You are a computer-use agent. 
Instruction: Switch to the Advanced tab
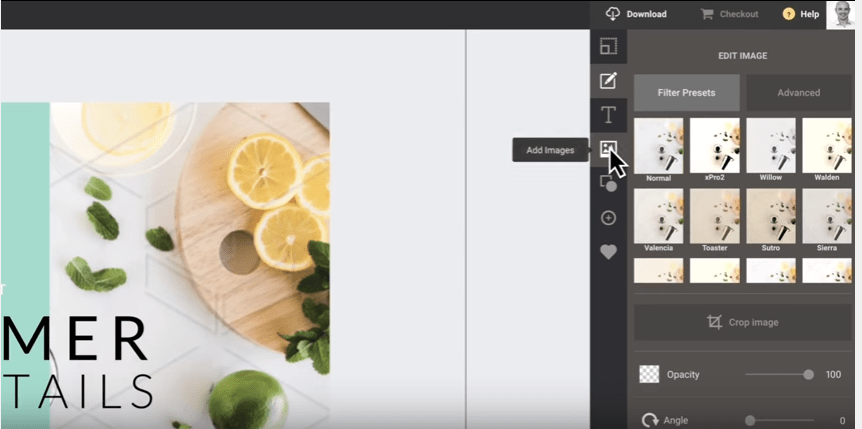click(x=798, y=92)
